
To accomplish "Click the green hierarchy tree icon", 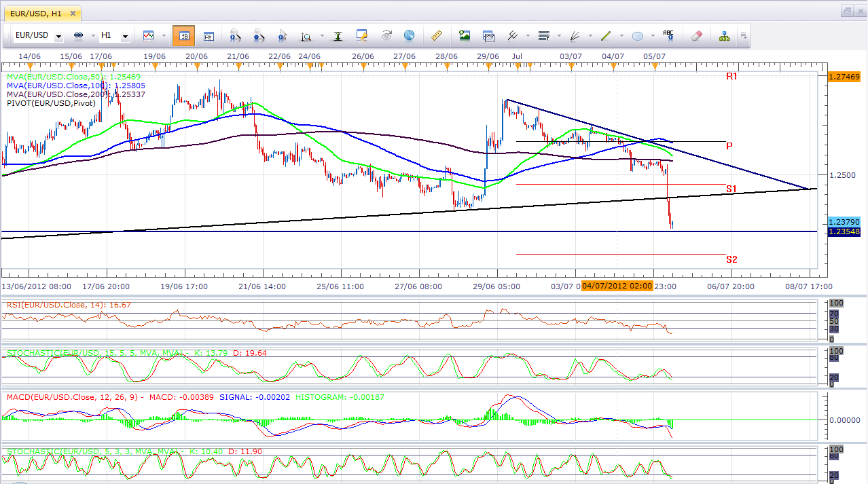I will tap(724, 35).
